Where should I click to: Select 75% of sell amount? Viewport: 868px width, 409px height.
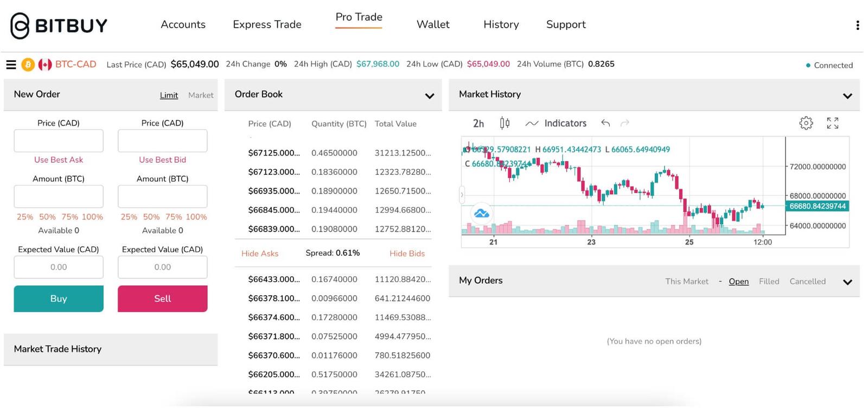click(174, 216)
